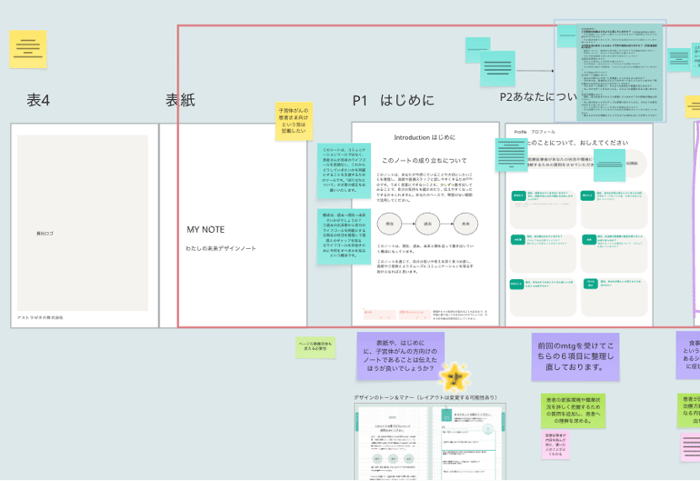700x481 pixels.
Task: Select the 表紙 frame label
Action: tap(180, 100)
